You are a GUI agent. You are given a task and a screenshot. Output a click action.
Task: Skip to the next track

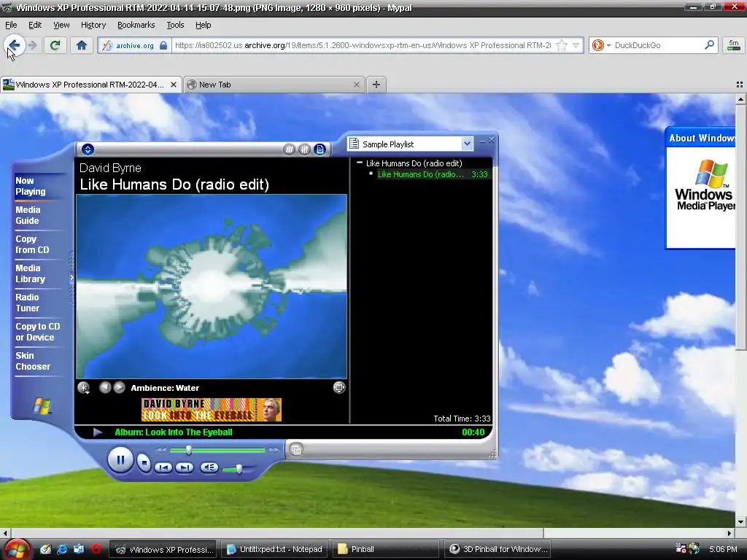coord(185,467)
